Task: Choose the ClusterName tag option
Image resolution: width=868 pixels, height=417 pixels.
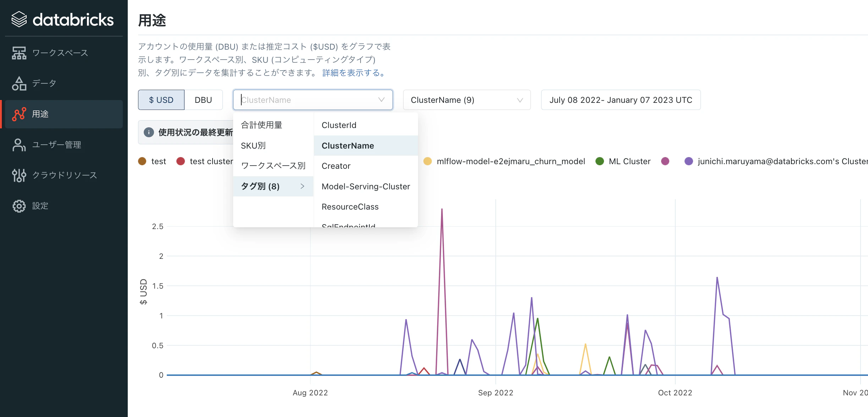Action: point(366,146)
